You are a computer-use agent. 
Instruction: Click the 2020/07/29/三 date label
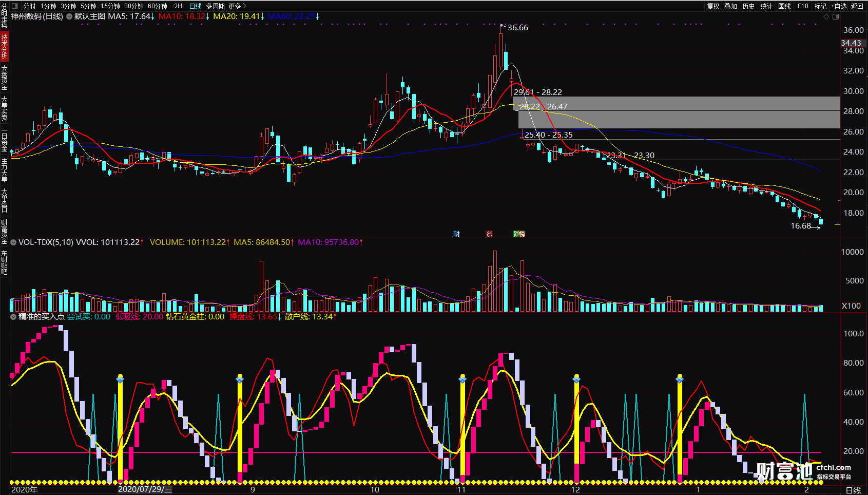coord(145,489)
